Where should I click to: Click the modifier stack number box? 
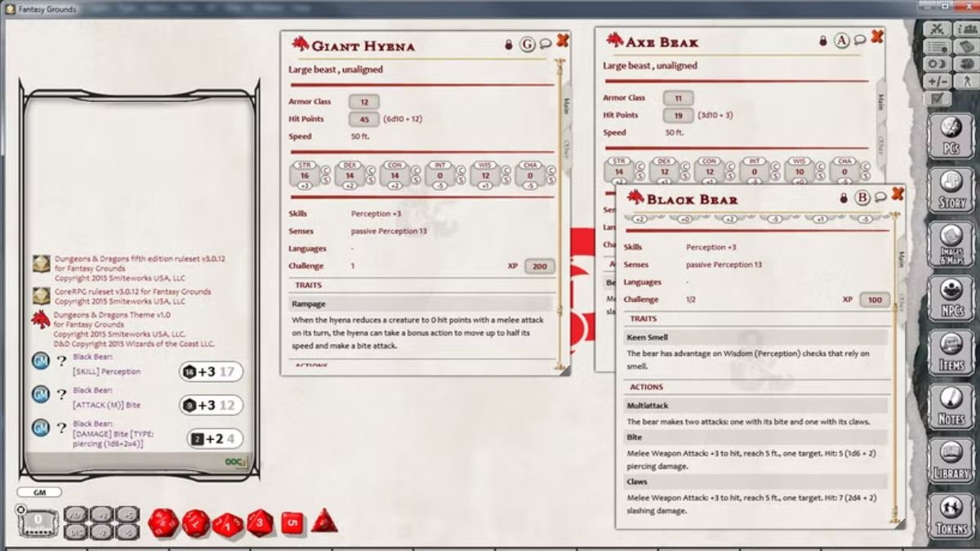38,521
